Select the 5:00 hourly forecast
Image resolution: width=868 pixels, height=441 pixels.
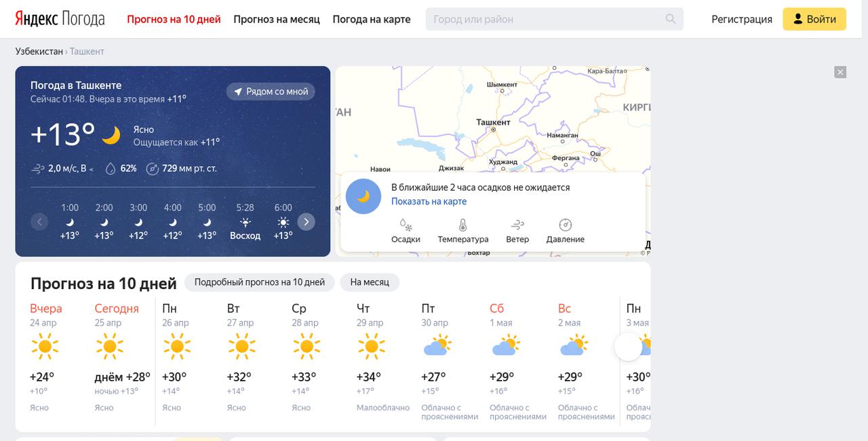tap(207, 222)
